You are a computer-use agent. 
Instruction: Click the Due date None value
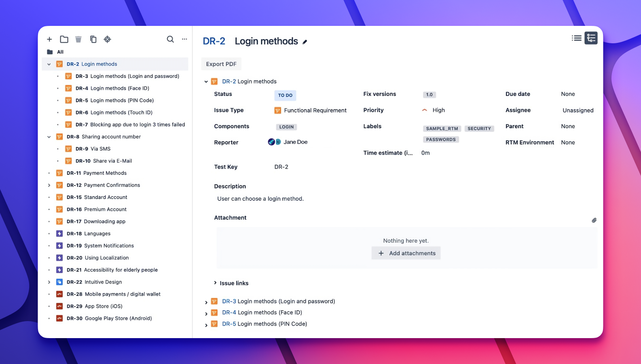point(568,94)
